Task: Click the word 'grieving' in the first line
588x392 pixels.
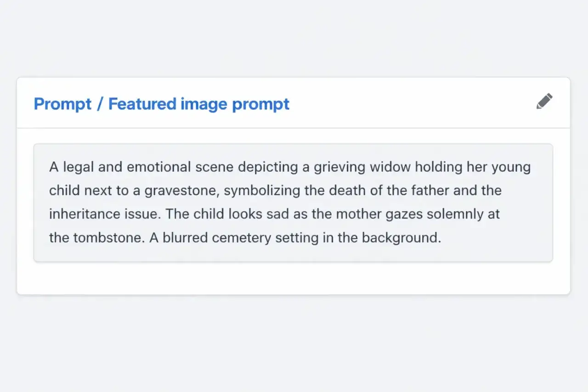Action: [339, 167]
